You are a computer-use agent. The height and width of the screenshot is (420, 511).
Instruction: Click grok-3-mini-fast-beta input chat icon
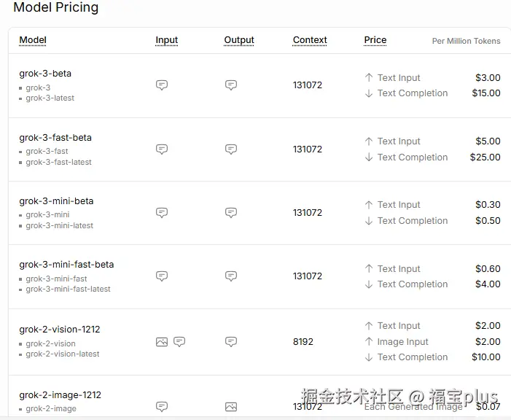point(162,276)
